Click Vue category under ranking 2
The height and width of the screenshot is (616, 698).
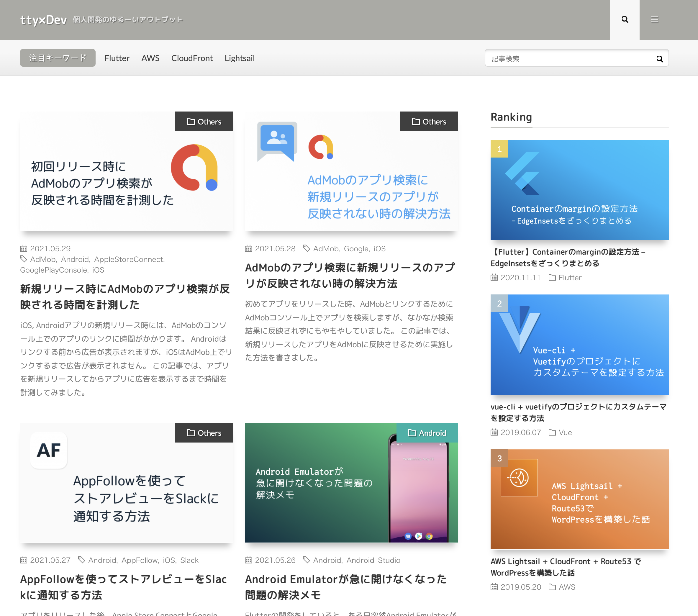click(565, 432)
